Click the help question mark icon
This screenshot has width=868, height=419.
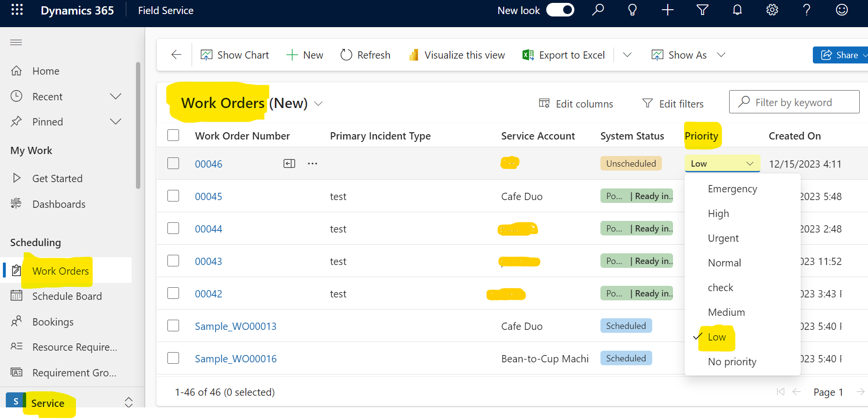[x=807, y=10]
